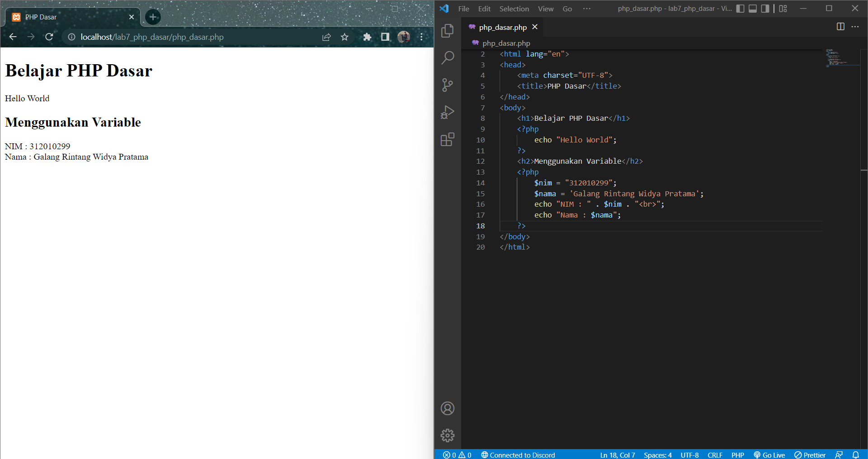Viewport: 868px width, 459px height.
Task: Bookmark the current page with the star
Action: (344, 37)
